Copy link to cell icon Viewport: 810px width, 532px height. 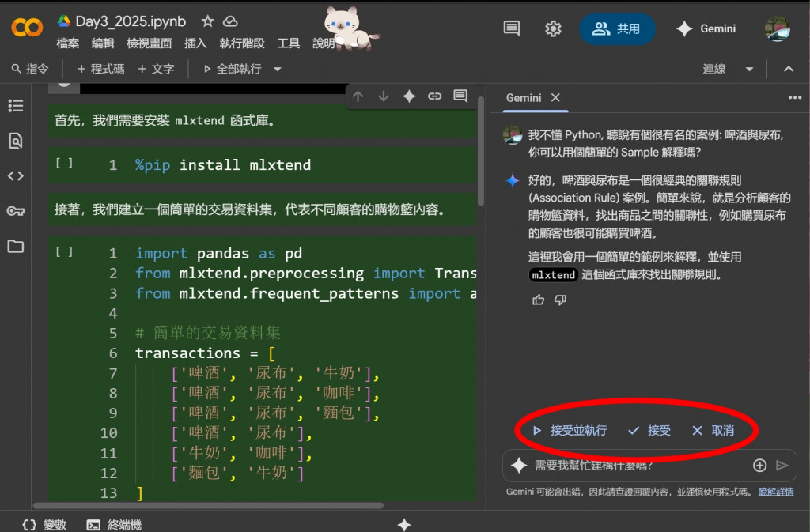434,96
